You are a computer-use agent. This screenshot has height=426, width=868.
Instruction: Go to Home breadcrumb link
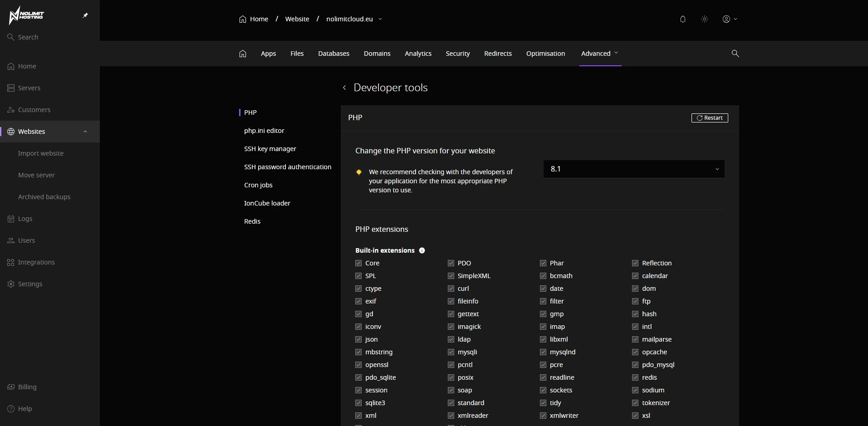click(254, 19)
